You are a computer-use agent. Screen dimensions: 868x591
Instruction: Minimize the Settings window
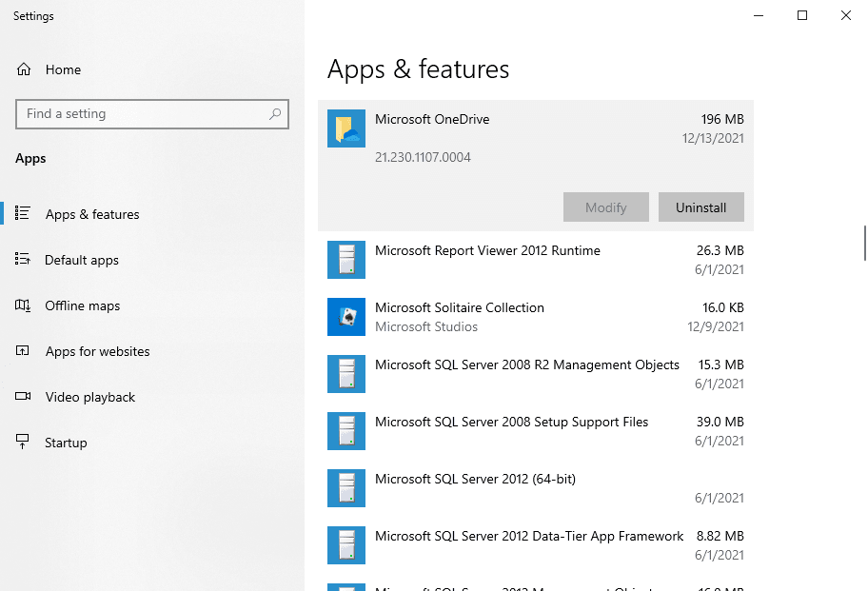pos(759,15)
